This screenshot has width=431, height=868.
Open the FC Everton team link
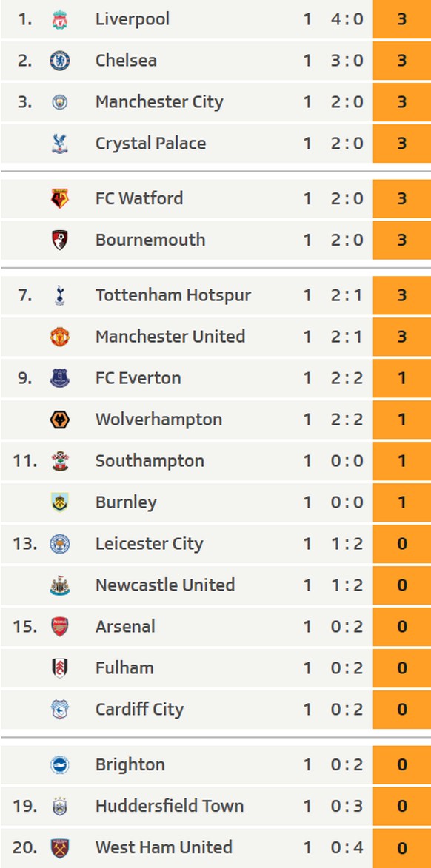(138, 378)
